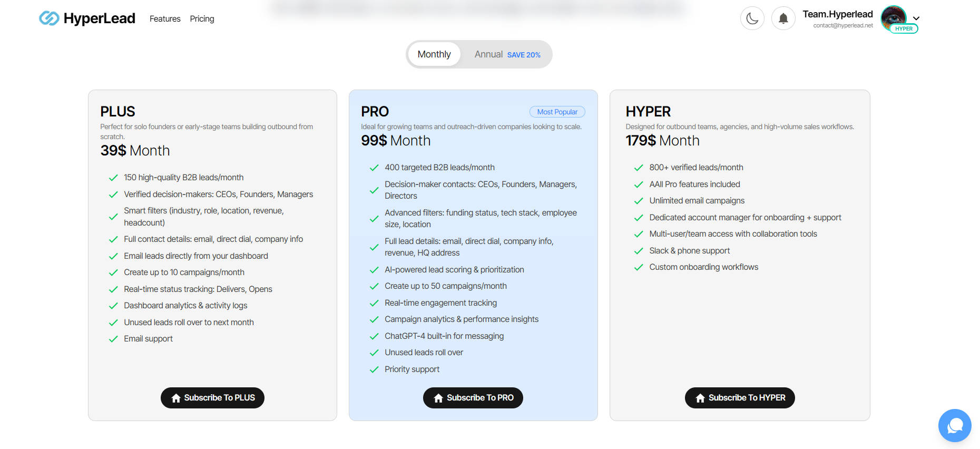The height and width of the screenshot is (449, 980).
Task: Click the PLUS plan description text
Action: [207, 132]
